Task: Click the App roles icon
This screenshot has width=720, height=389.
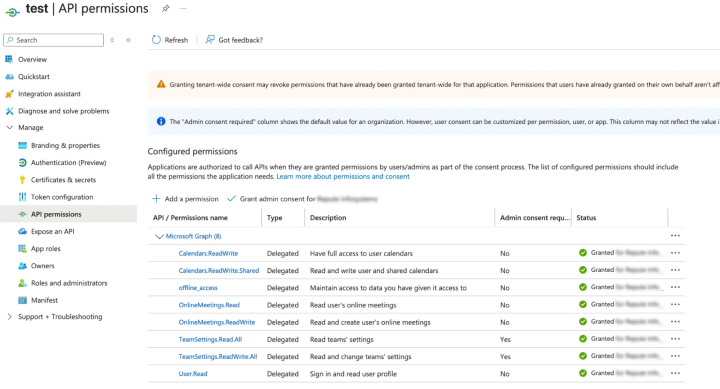Action: (x=22, y=248)
